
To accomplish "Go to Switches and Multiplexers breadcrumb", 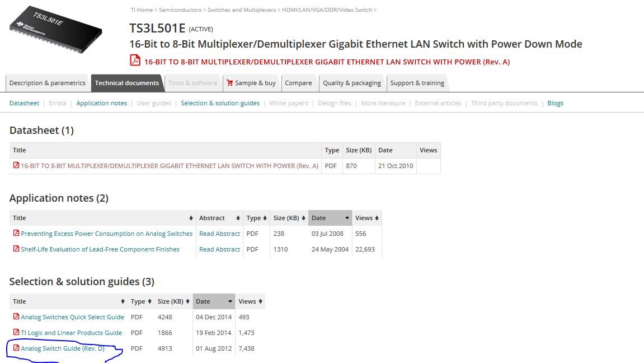I will 242,10.
